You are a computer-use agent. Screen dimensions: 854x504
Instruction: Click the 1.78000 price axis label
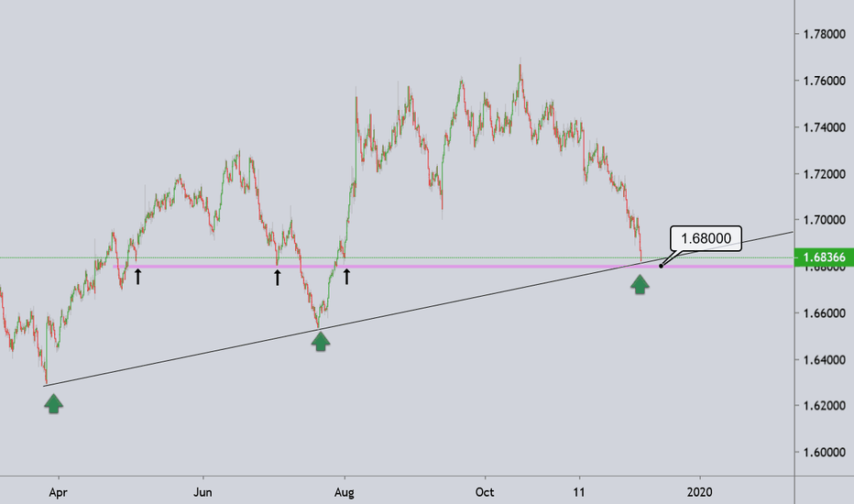pyautogui.click(x=825, y=34)
